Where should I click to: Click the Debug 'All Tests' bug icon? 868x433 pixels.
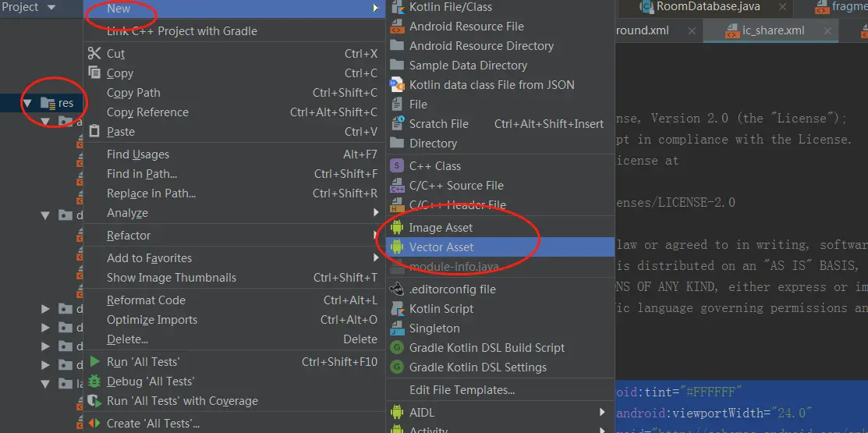(94, 381)
